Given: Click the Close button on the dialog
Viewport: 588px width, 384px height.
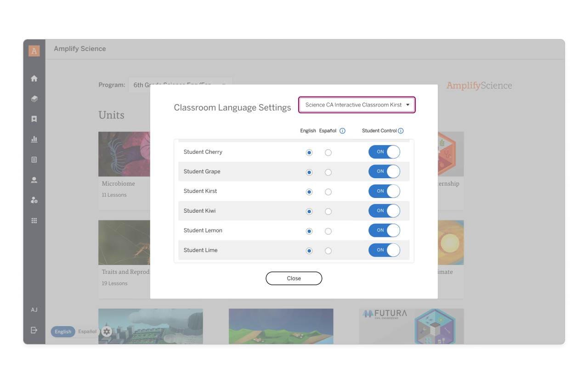Looking at the screenshot, I should pos(294,278).
